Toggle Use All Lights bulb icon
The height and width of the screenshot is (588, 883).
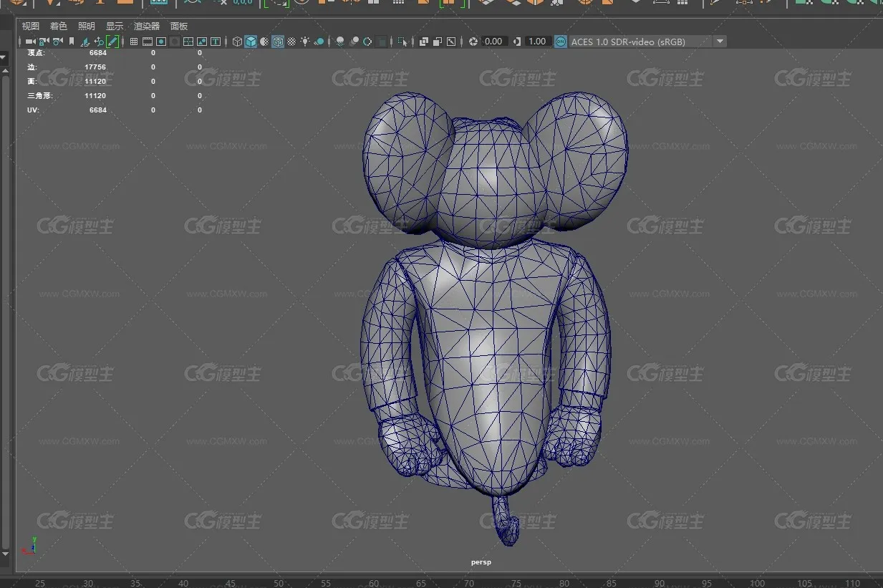(x=305, y=42)
